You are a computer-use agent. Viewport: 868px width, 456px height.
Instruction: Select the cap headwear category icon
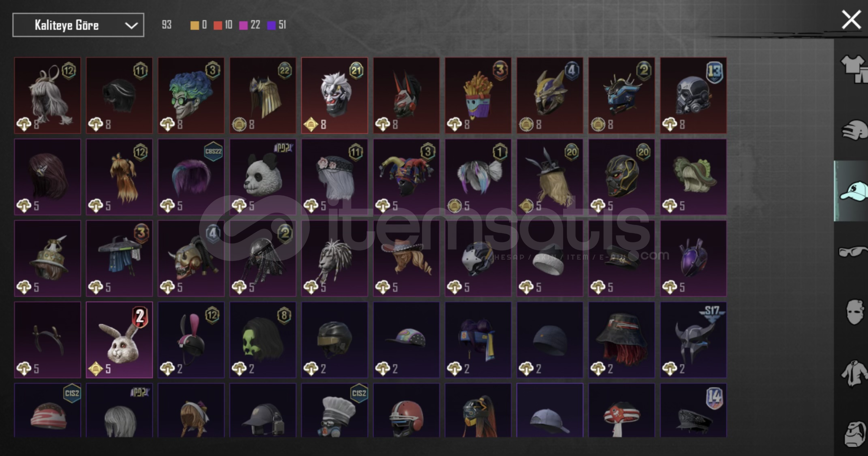pos(854,191)
